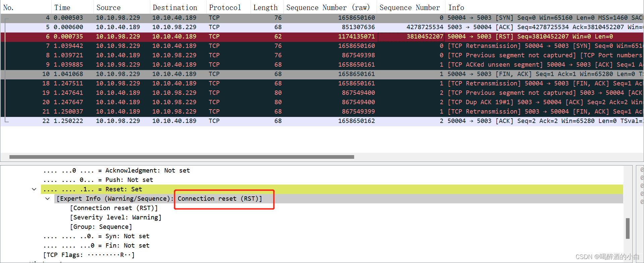The width and height of the screenshot is (644, 263).
Task: Select the RST packet number 6
Action: (322, 37)
